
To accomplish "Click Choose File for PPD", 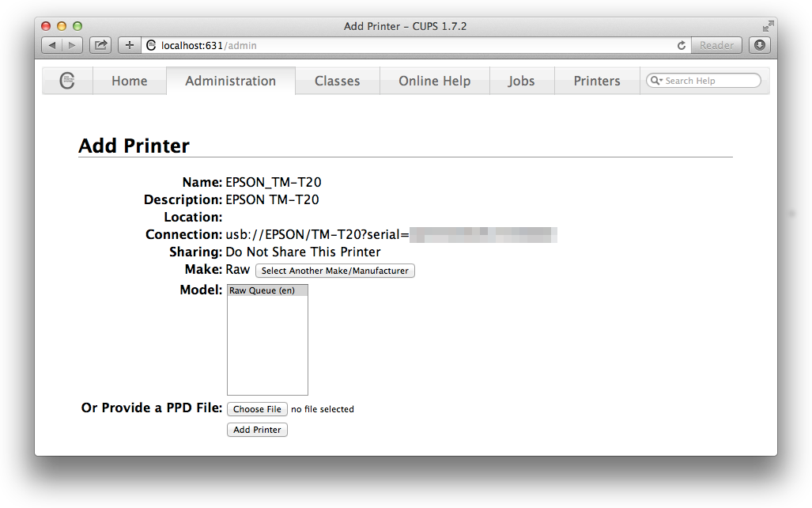I will [x=257, y=409].
